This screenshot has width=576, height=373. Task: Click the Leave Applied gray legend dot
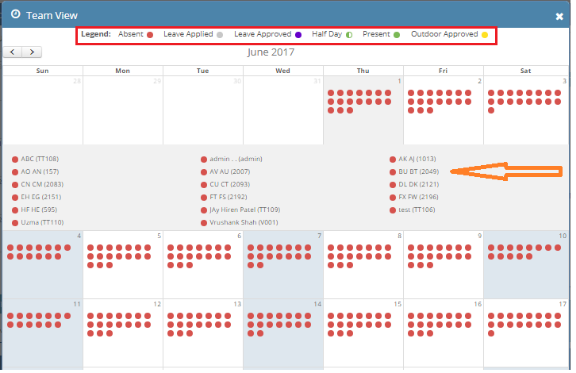220,35
